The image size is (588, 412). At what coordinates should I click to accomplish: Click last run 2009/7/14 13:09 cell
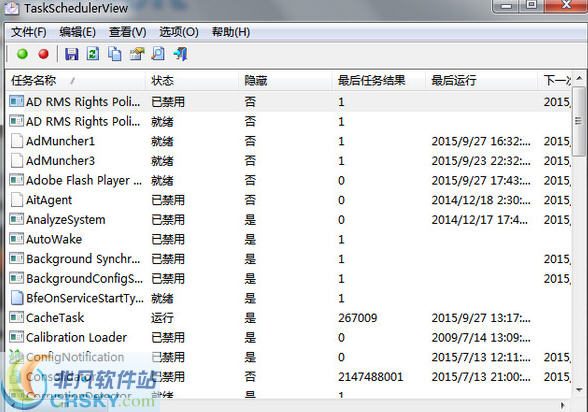click(x=481, y=337)
